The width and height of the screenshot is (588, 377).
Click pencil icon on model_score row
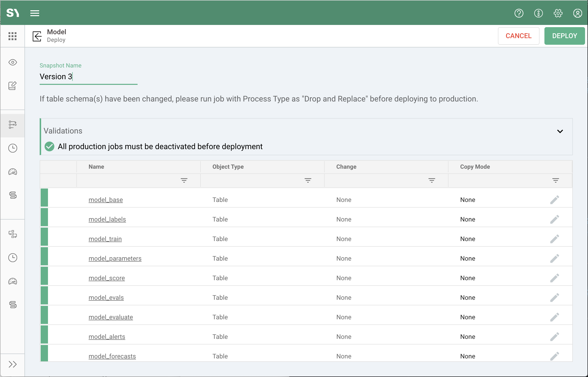(x=554, y=278)
